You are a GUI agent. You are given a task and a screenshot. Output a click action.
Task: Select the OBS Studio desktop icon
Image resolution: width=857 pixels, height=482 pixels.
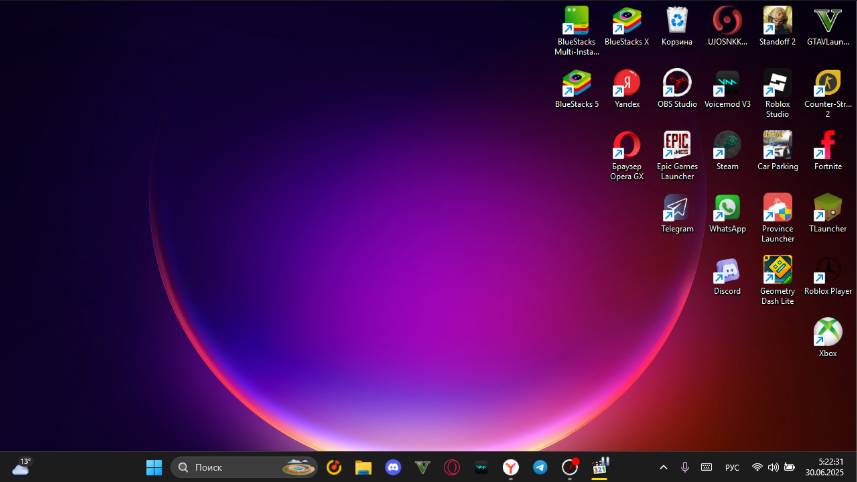[677, 89]
